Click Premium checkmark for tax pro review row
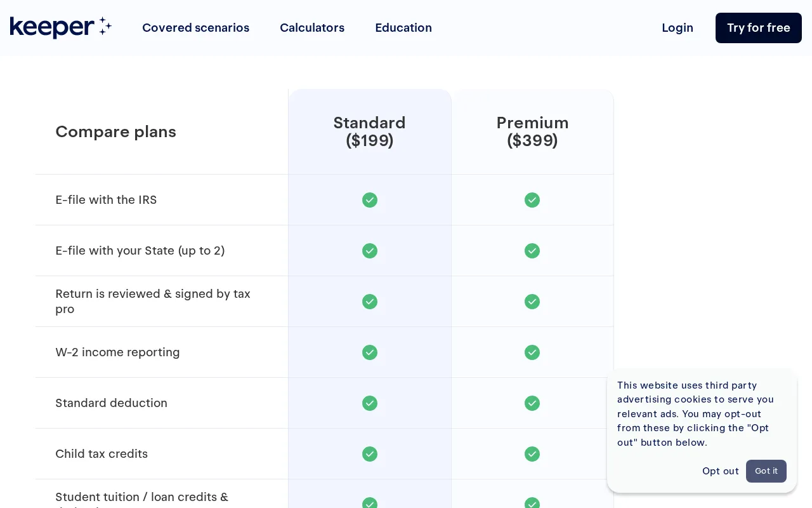 click(x=532, y=302)
